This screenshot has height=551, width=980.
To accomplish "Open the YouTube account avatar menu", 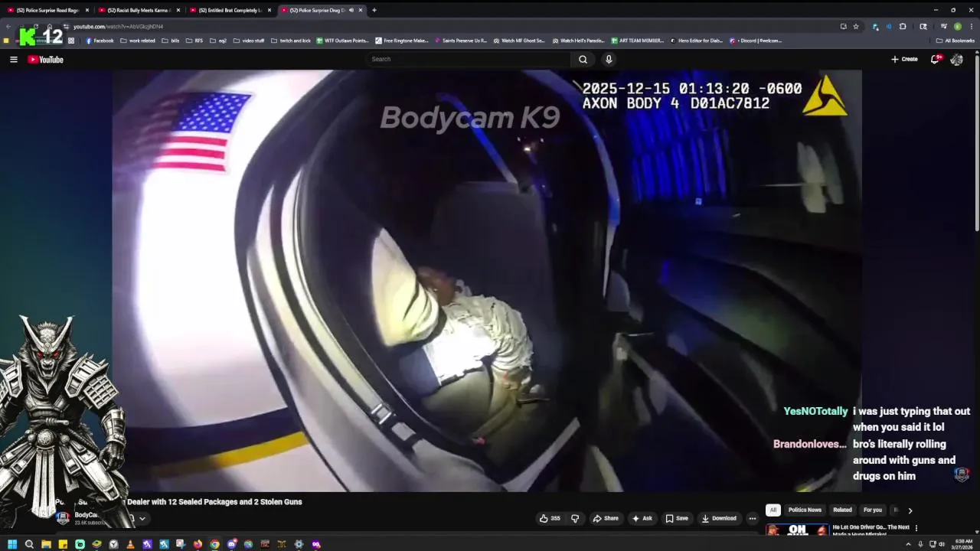I will pyautogui.click(x=956, y=59).
